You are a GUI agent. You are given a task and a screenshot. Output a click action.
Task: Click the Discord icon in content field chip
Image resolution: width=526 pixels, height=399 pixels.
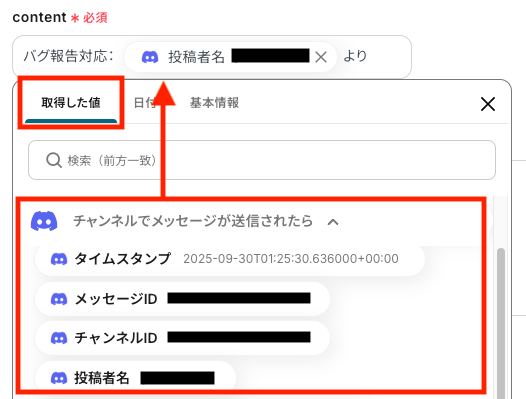click(150, 57)
